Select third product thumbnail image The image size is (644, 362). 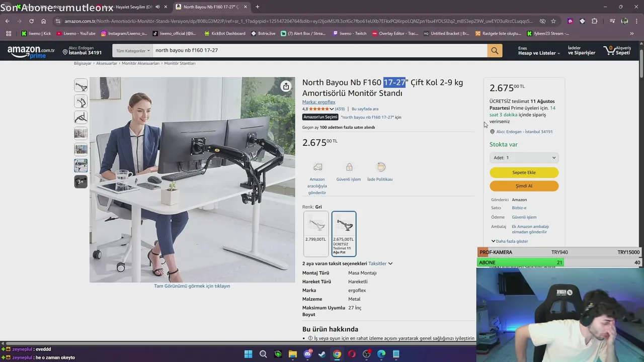point(80,118)
